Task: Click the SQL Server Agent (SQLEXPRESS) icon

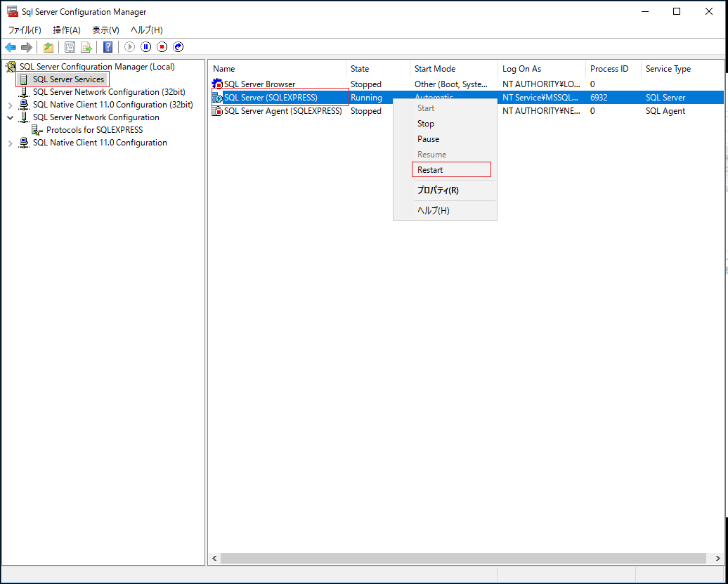Action: 217,111
